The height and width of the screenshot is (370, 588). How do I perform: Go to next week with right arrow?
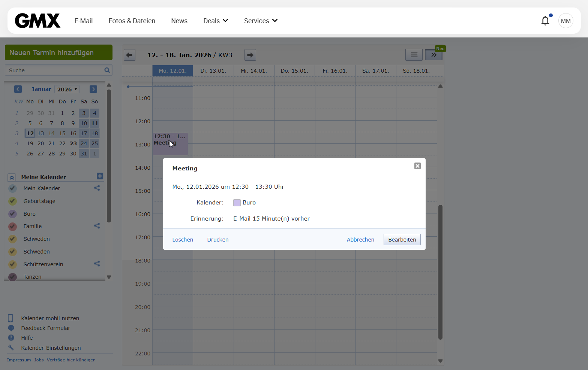click(250, 55)
